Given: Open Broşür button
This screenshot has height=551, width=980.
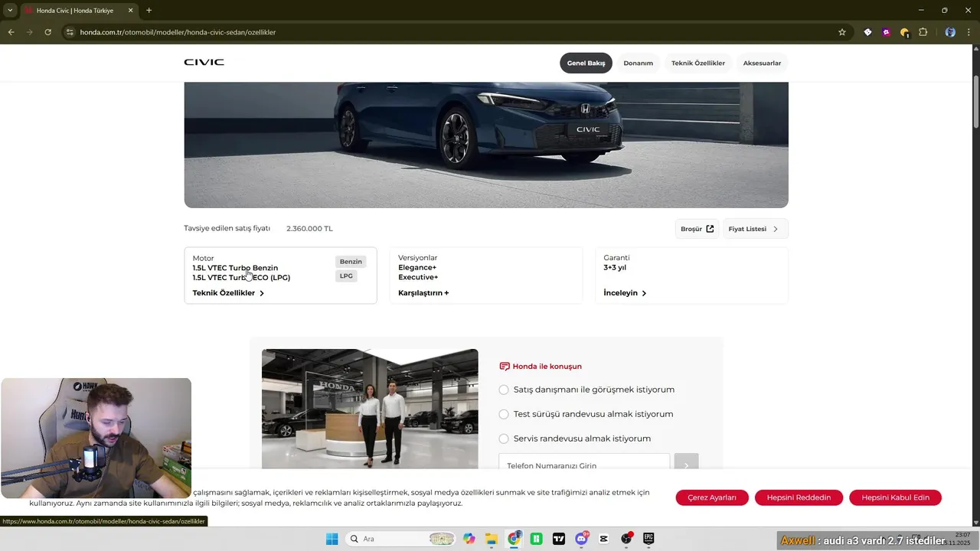Looking at the screenshot, I should tap(697, 229).
